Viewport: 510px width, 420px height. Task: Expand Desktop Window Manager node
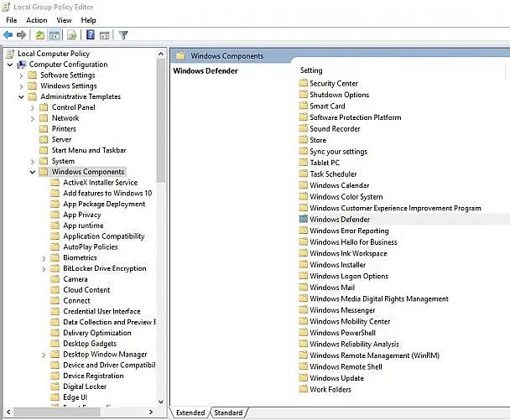(44, 355)
